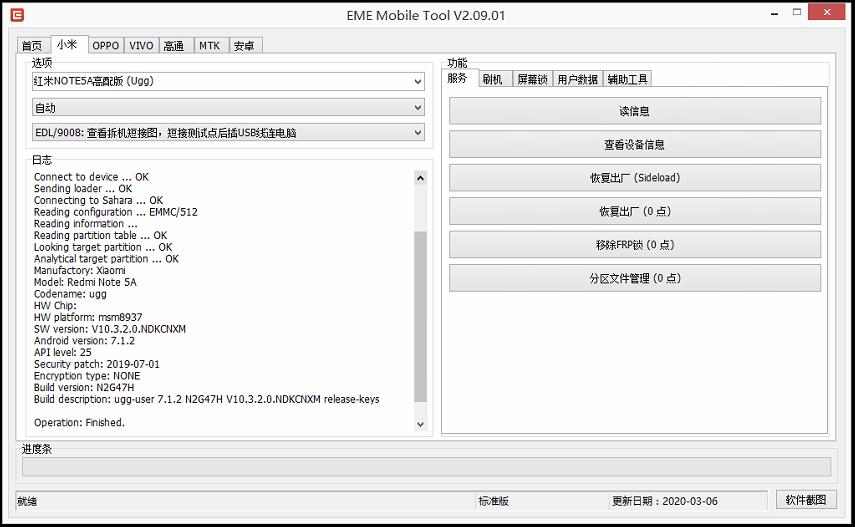Click the log scrollbar down arrow

420,424
